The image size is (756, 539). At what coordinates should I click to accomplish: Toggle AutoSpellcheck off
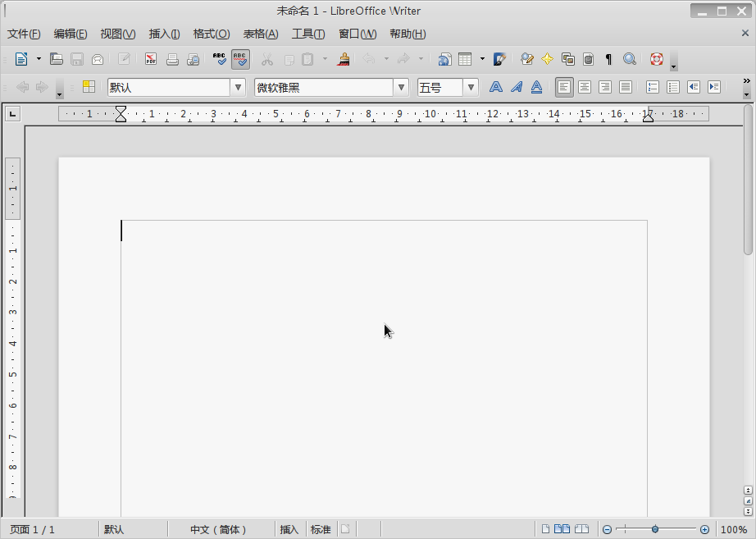point(240,59)
